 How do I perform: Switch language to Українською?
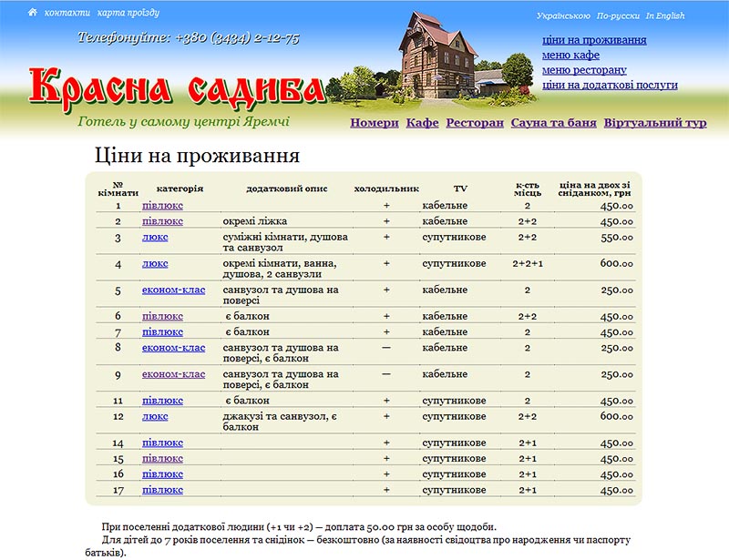(x=563, y=15)
